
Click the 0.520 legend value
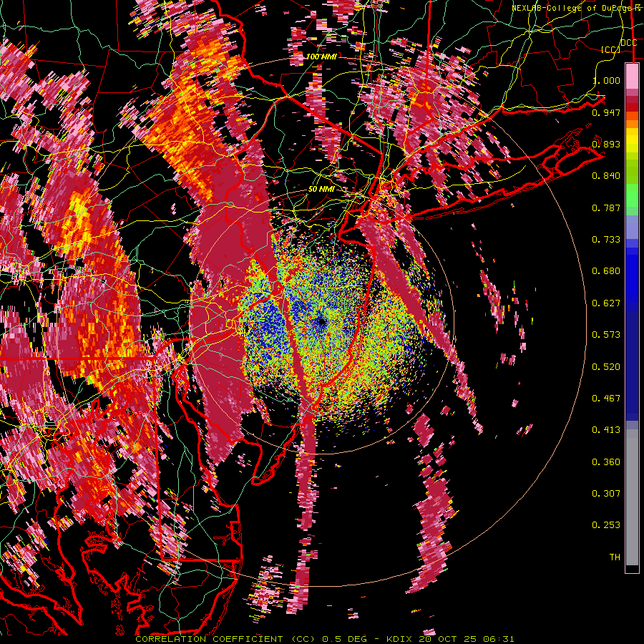[606, 367]
